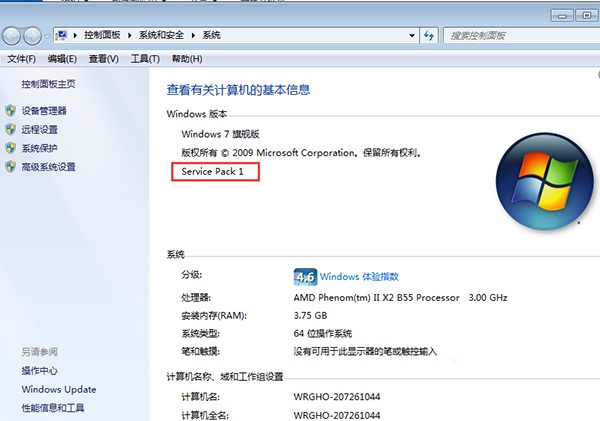Screen dimensions: 600x421
Task: Open 操作中心 under 另请参阅
Action: [x=39, y=370]
